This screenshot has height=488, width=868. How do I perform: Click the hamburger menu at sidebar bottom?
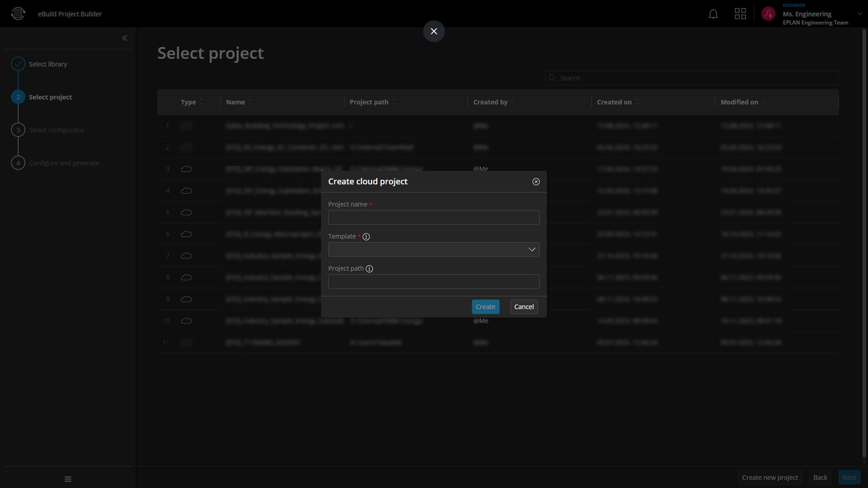[68, 479]
